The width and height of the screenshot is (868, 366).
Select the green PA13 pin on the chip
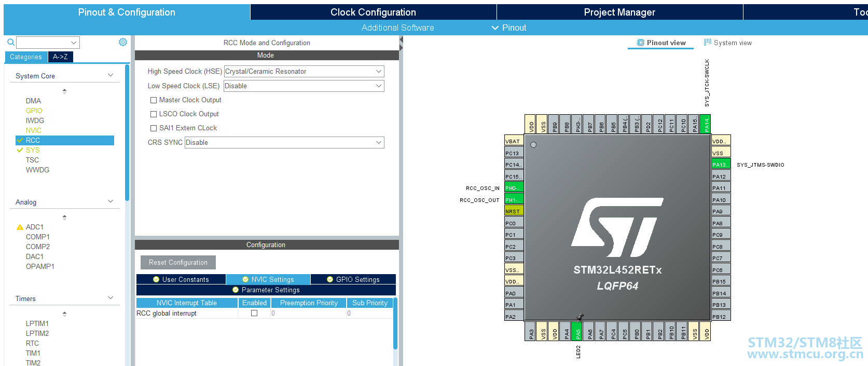(721, 164)
